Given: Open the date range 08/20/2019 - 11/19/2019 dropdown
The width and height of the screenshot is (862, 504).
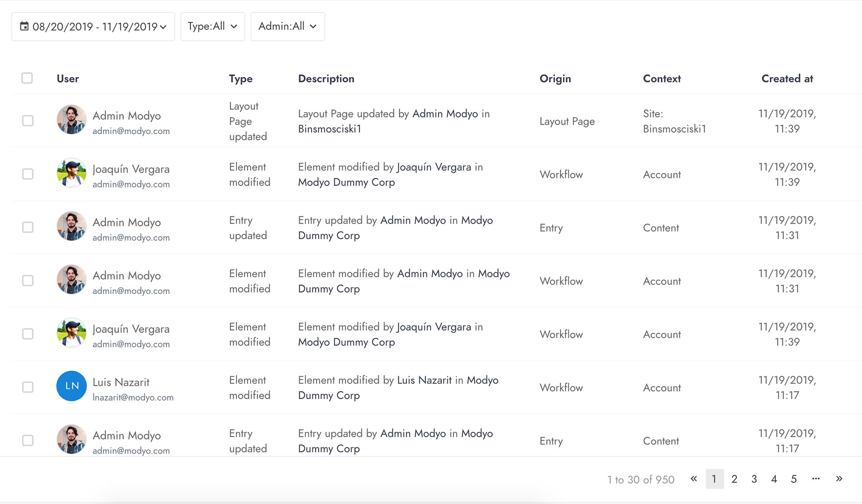Looking at the screenshot, I should [93, 26].
